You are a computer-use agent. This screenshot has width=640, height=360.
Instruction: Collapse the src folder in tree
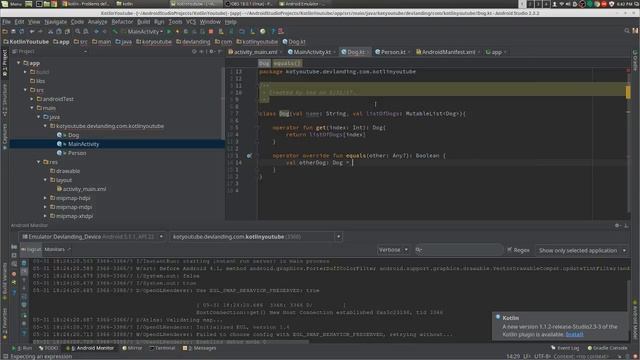click(x=25, y=90)
